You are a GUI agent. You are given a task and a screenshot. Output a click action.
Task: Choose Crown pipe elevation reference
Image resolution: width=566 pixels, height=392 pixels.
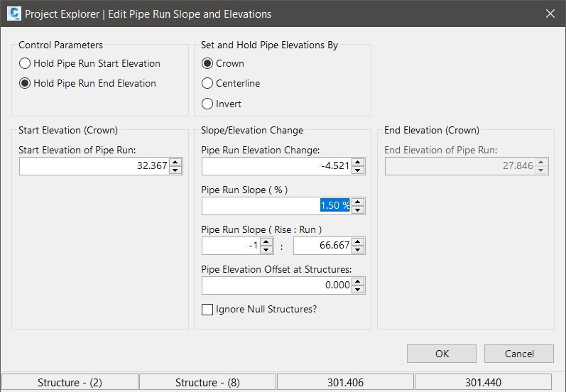(x=207, y=63)
